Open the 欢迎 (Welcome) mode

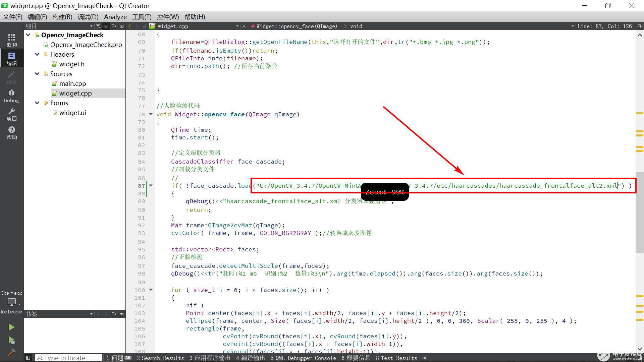coord(12,40)
